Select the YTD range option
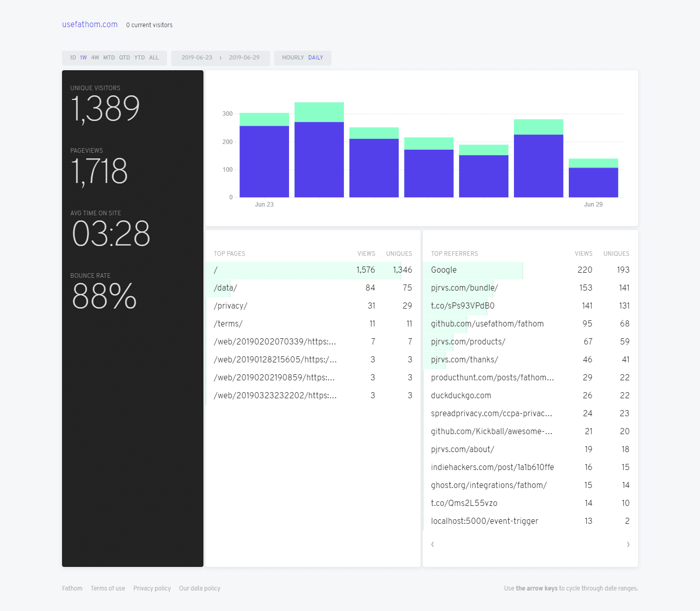Screen dimensions: 700x611 coord(139,57)
